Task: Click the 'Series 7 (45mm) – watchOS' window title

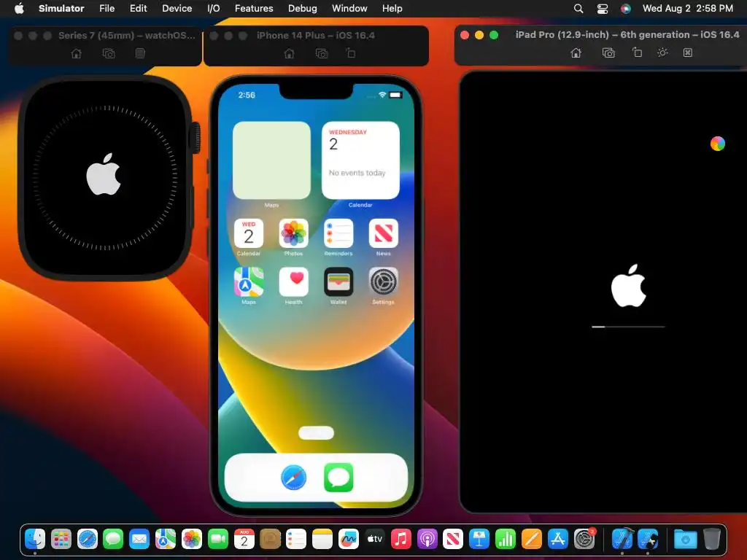Action: 127,35
